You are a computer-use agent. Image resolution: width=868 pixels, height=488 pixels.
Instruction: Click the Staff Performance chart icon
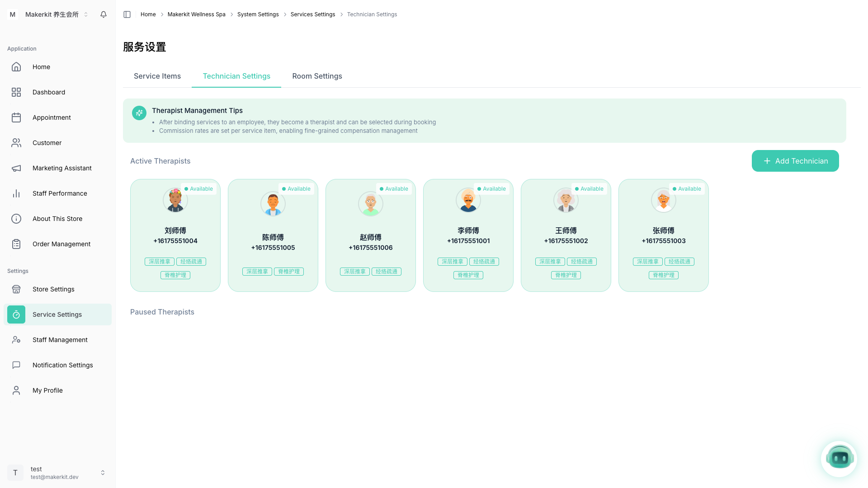click(16, 193)
